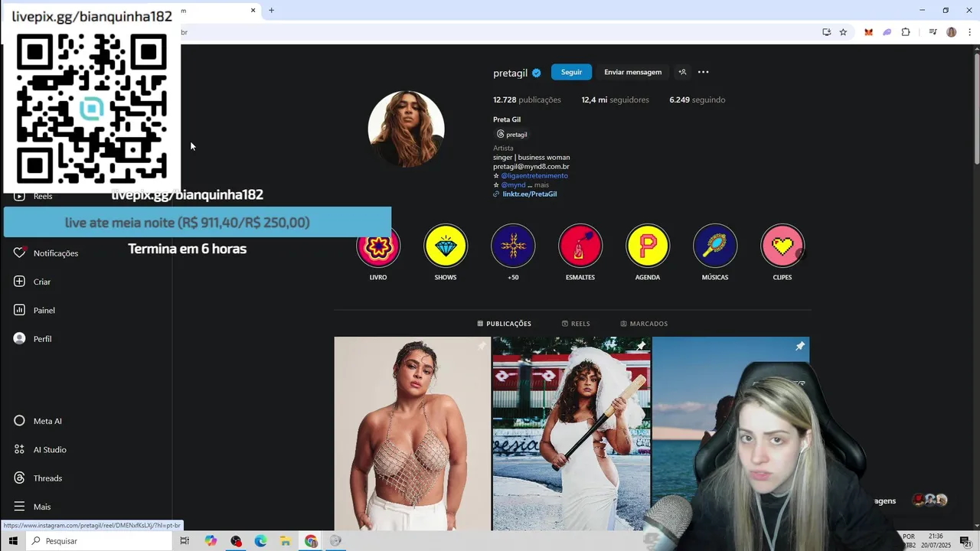Click the similar accounts suggestion icon
The width and height of the screenshot is (980, 551).
pos(682,72)
